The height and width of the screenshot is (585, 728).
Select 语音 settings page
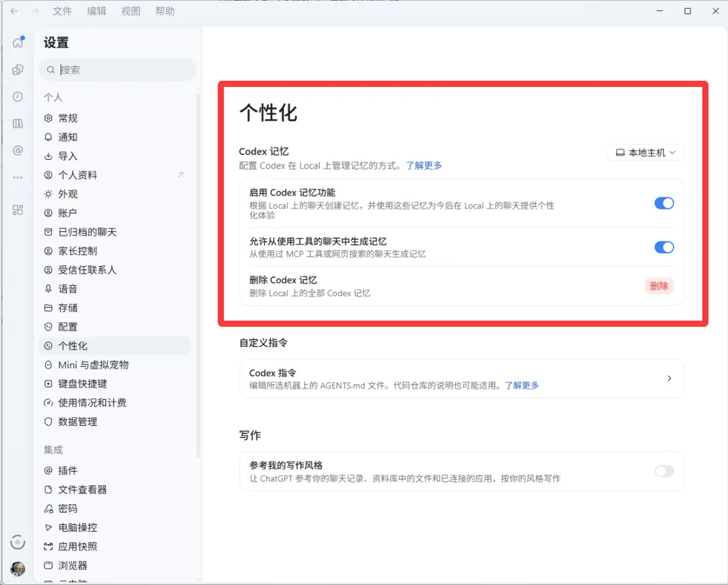click(115, 288)
